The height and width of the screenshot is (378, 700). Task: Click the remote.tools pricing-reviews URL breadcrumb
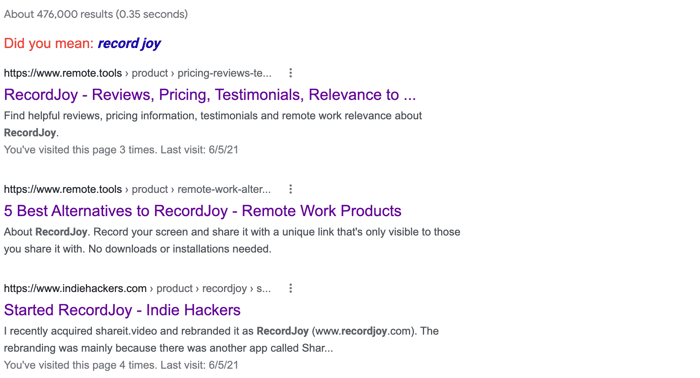tap(138, 73)
